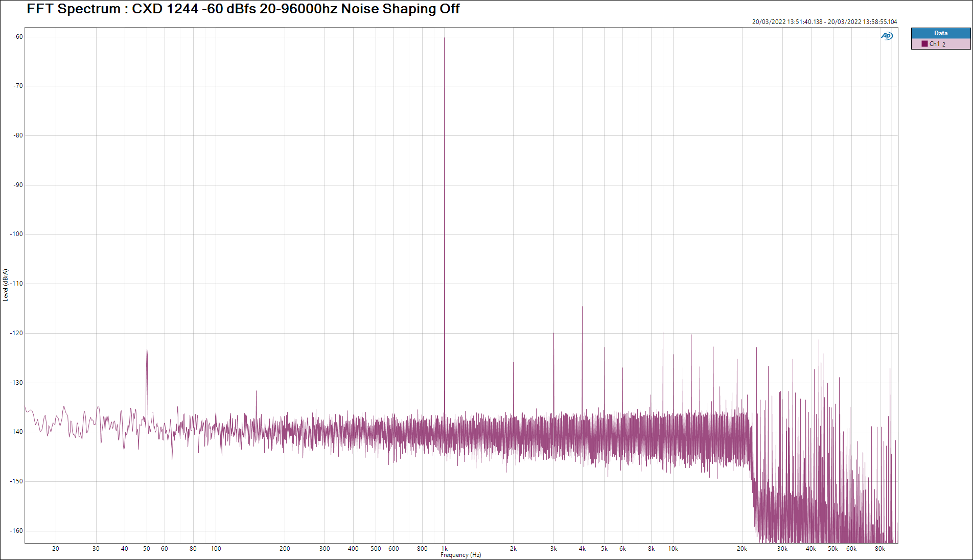Image resolution: width=973 pixels, height=560 pixels.
Task: Click the -60 tick label on level axis
Action: click(18, 37)
